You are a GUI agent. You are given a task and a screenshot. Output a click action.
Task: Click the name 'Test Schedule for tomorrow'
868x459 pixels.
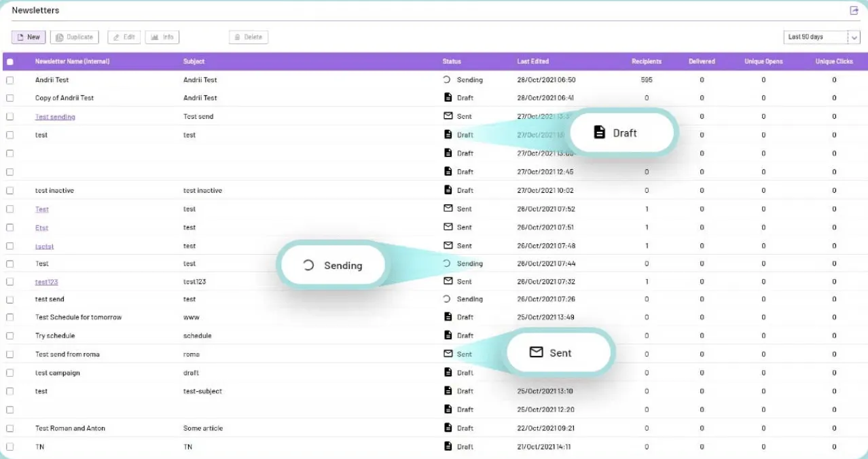(78, 317)
